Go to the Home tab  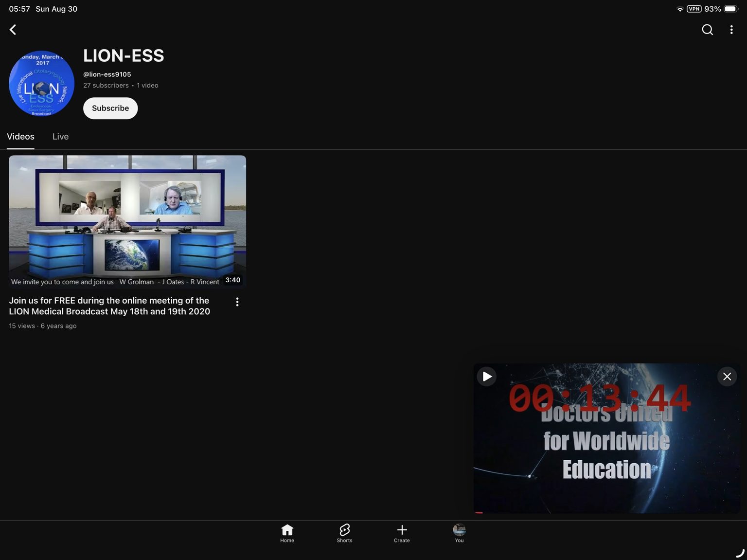[x=287, y=533]
